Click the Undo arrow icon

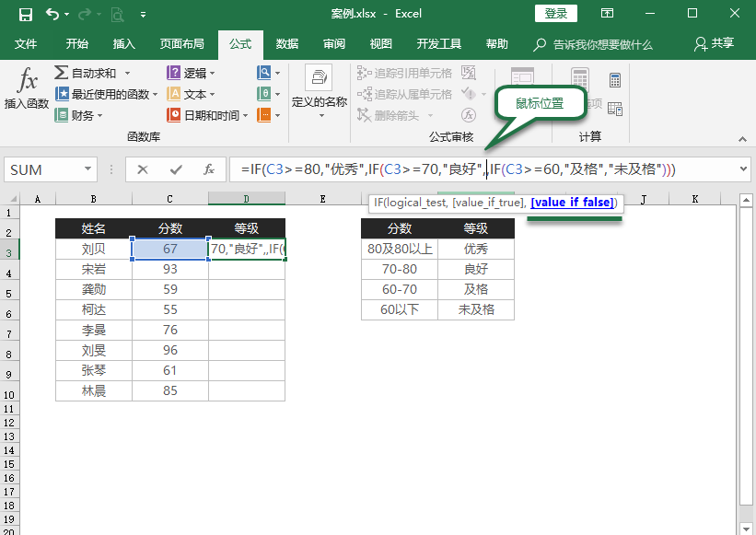(52, 14)
